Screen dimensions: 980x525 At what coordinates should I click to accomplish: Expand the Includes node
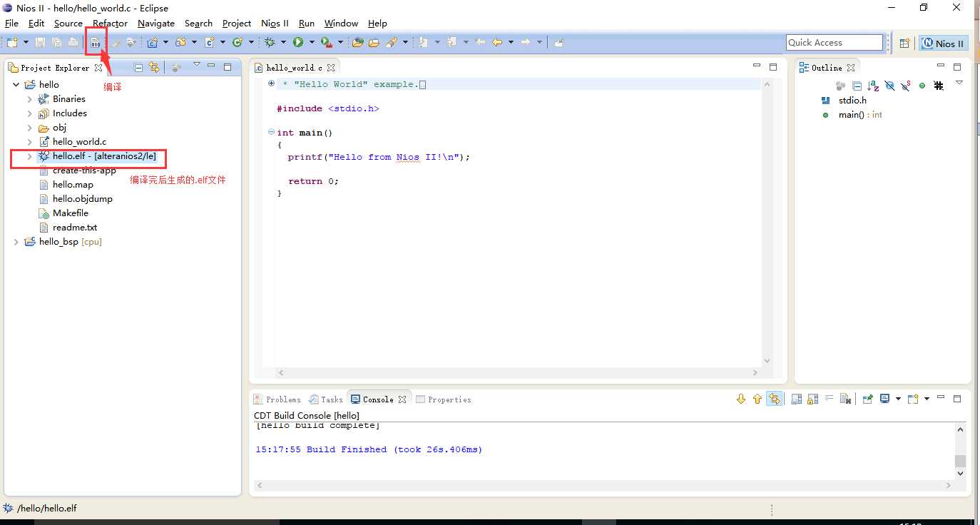pos(29,113)
